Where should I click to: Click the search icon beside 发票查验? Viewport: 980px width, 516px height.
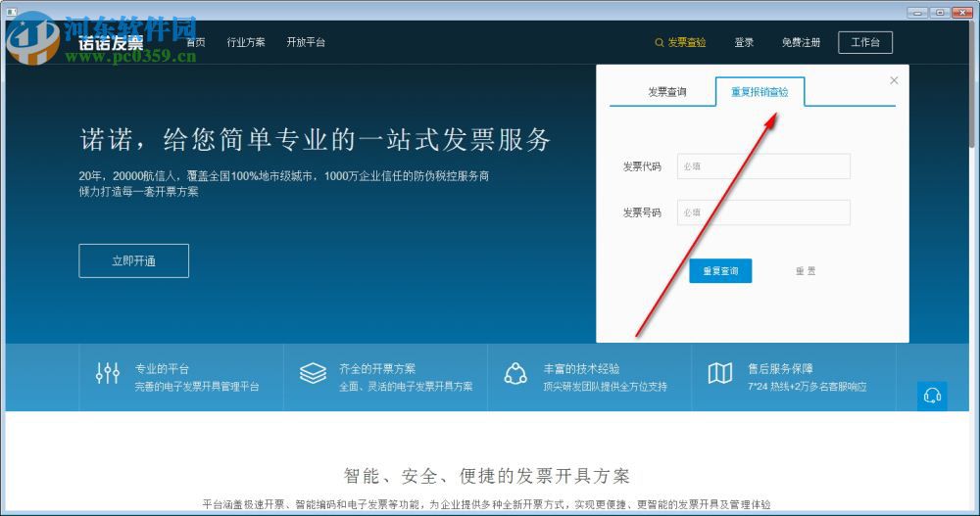click(659, 42)
